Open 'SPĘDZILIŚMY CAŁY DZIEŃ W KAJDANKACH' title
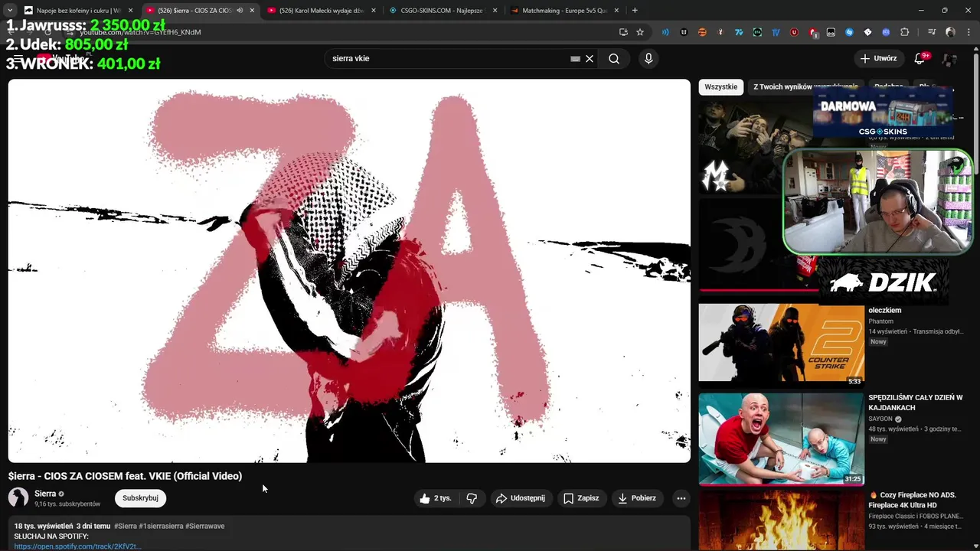This screenshot has height=551, width=980. (x=915, y=403)
